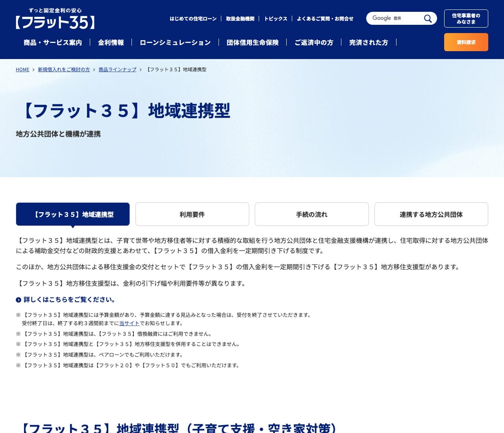The height and width of the screenshot is (433, 504).
Task: Open 金利情報 menu
Action: [111, 43]
